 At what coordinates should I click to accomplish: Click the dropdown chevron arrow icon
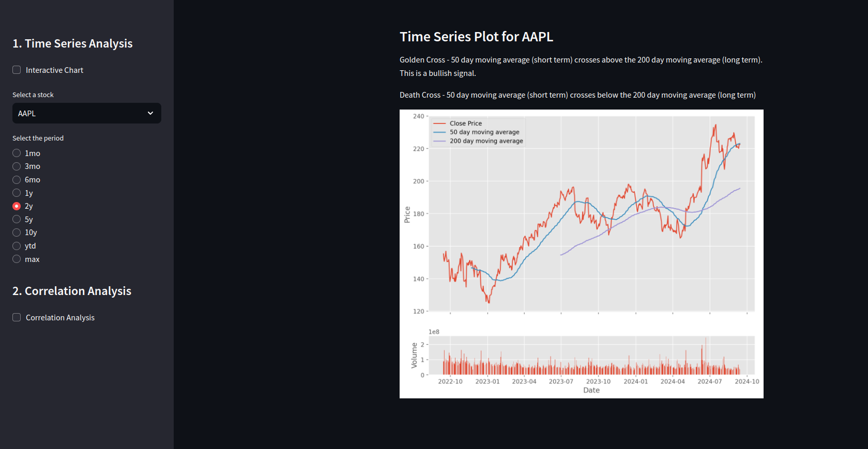[150, 113]
